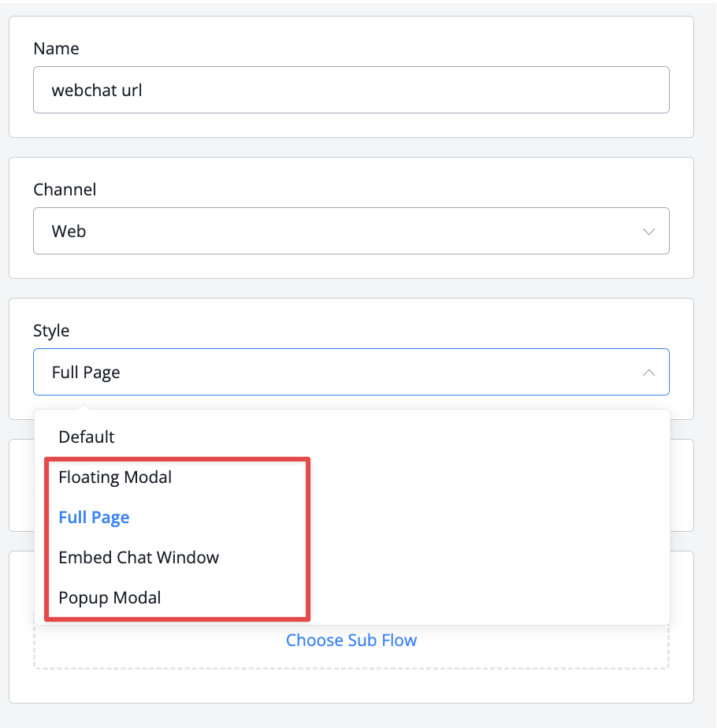The image size is (717, 728).
Task: Pick Embed Chat Window from the list
Action: coord(139,557)
